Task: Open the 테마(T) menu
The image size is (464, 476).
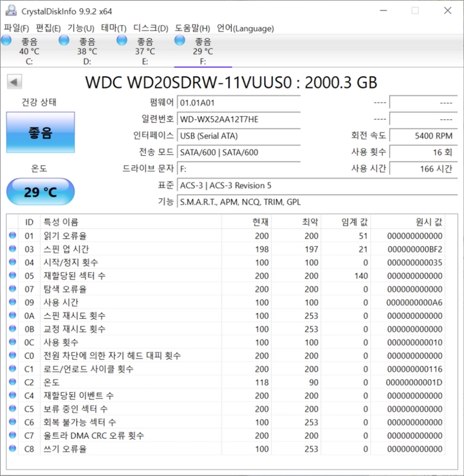Action: coord(114,28)
